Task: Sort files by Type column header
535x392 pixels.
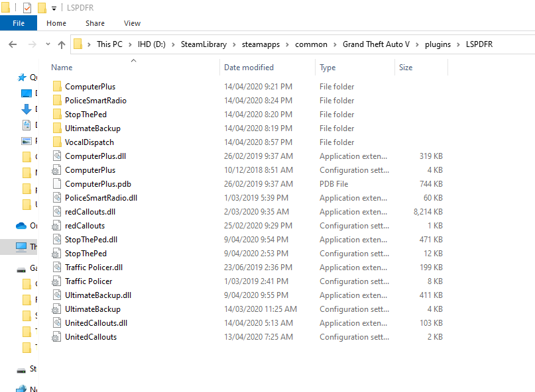Action: [327, 67]
